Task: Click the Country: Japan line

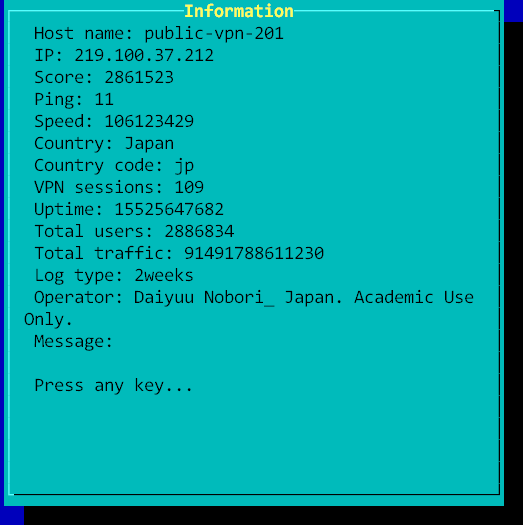Action: [104, 144]
